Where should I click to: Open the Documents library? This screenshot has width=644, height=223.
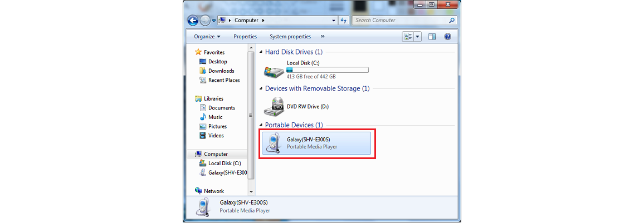[222, 108]
